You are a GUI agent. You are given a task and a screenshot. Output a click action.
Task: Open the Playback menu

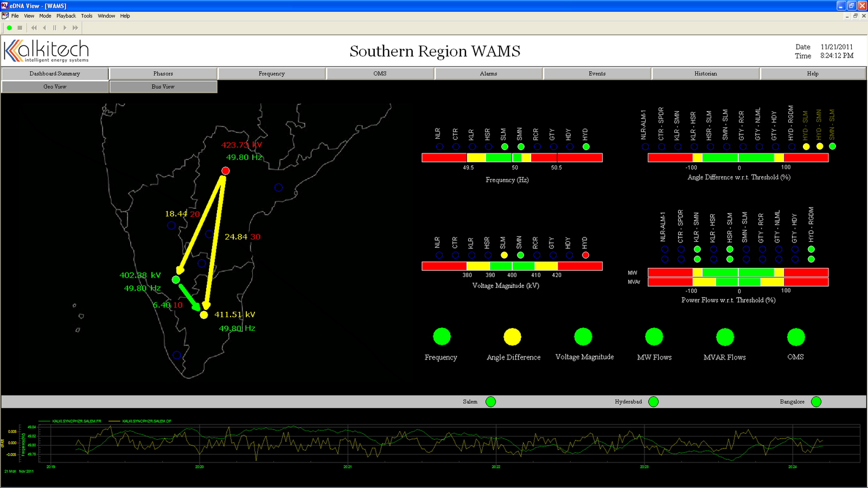66,16
